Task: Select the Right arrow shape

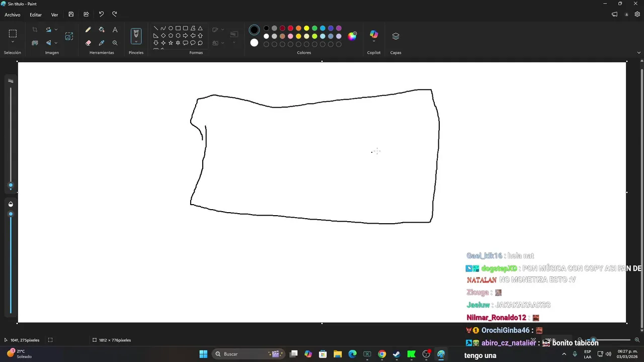Action: pyautogui.click(x=186, y=36)
